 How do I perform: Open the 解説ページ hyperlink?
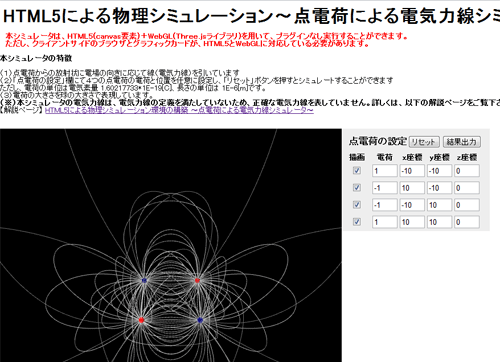click(x=179, y=110)
